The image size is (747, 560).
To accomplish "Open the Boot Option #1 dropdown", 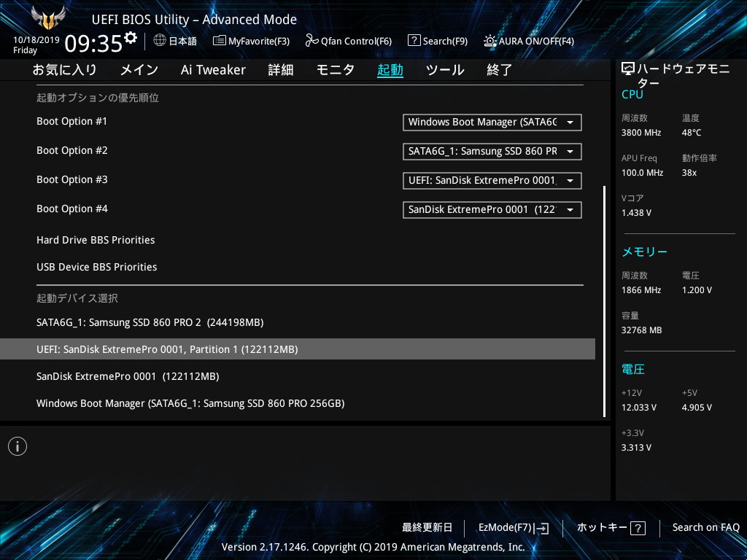I will (492, 122).
